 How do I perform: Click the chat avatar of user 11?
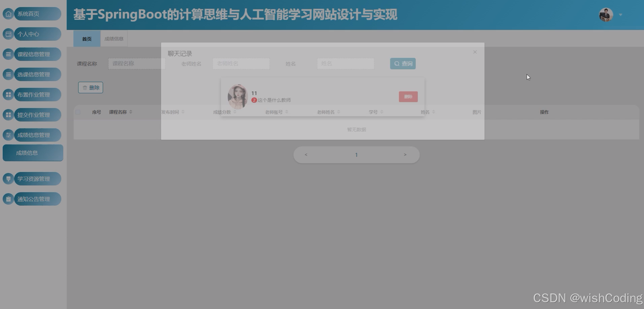pos(238,97)
